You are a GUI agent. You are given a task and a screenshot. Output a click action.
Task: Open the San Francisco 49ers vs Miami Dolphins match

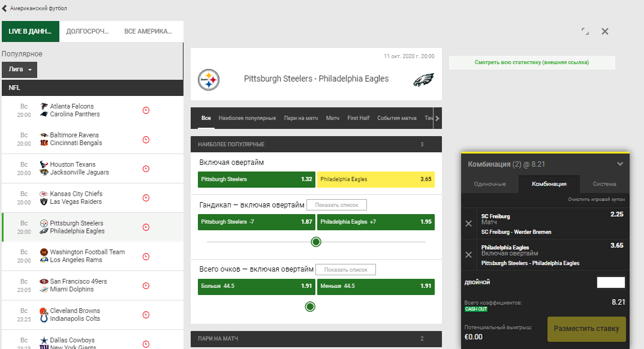coord(92,286)
